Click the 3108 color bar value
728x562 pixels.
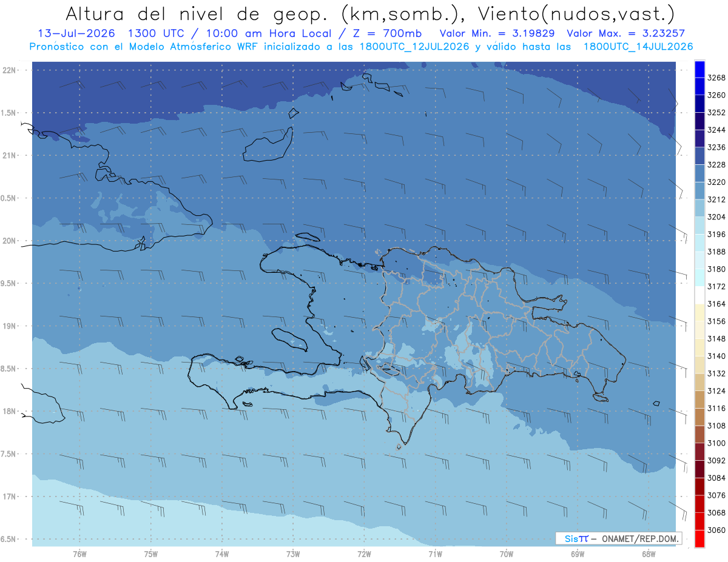click(716, 426)
